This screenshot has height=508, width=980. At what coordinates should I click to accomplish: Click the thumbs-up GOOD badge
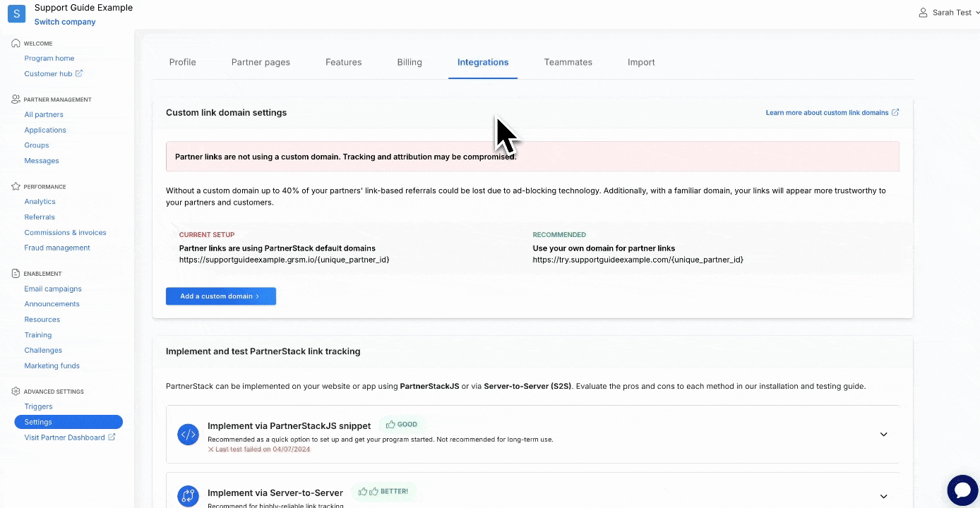pyautogui.click(x=401, y=425)
